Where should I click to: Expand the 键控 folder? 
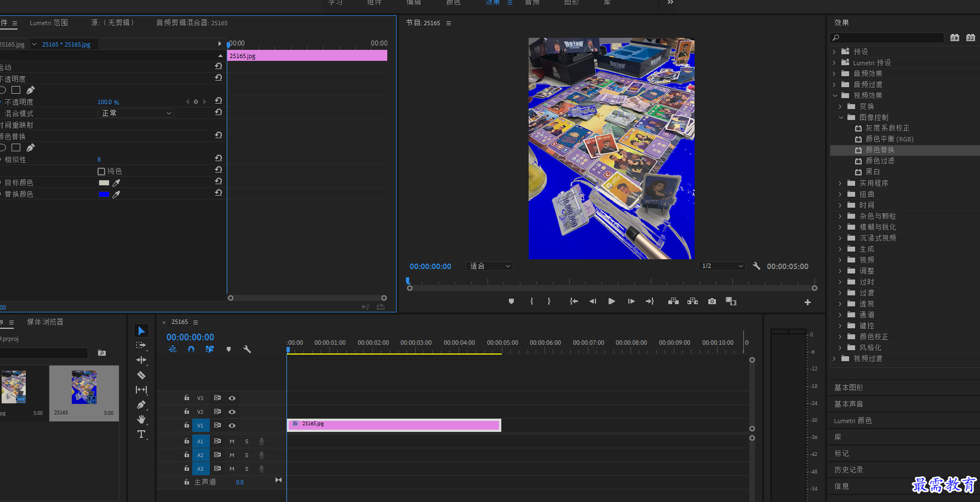click(840, 326)
